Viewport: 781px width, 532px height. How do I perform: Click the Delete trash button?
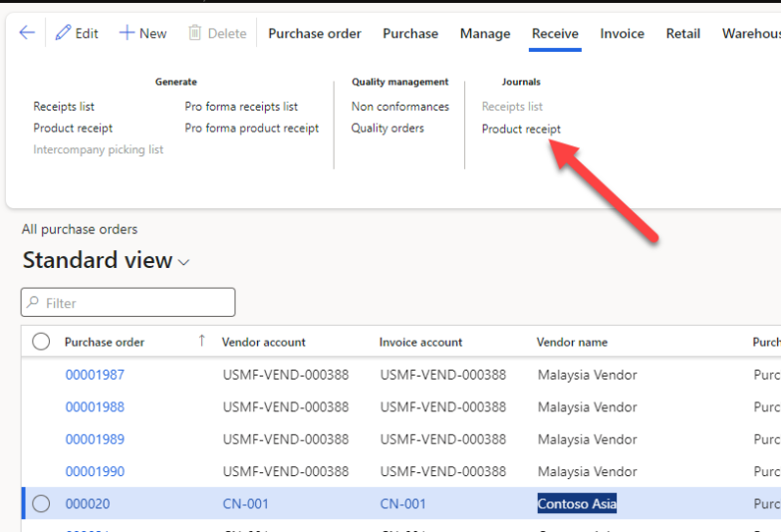point(216,33)
